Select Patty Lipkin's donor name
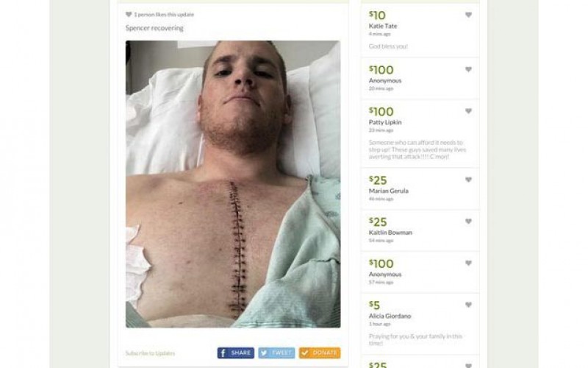Image resolution: width=588 pixels, height=368 pixels. point(385,122)
